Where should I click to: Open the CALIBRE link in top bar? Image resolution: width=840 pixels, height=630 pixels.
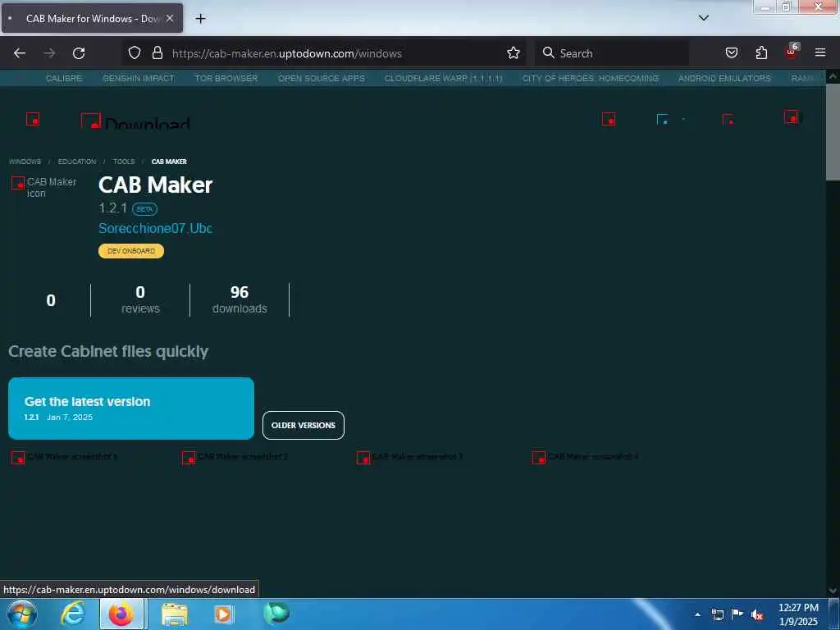pos(64,78)
